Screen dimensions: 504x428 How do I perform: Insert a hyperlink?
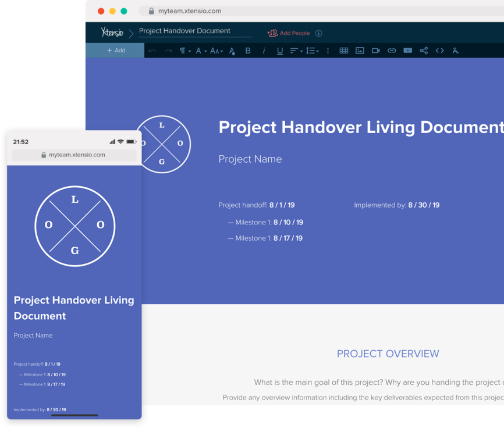click(392, 51)
